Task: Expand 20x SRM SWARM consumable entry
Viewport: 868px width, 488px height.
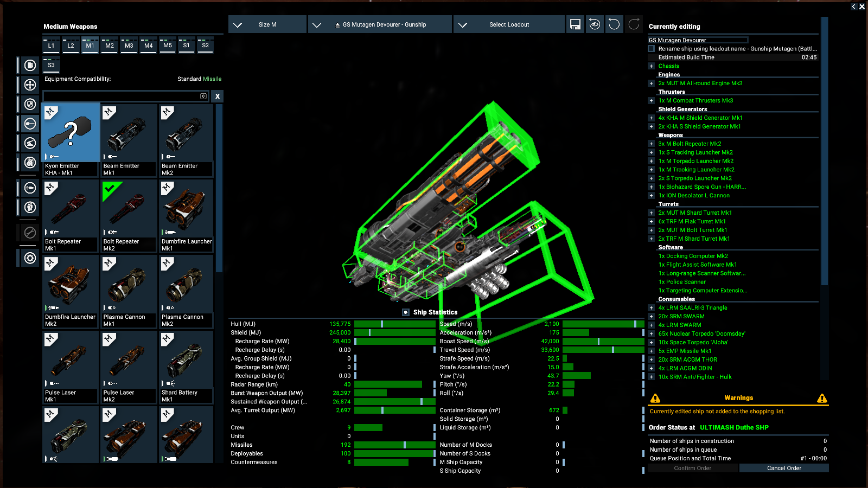Action: [651, 317]
